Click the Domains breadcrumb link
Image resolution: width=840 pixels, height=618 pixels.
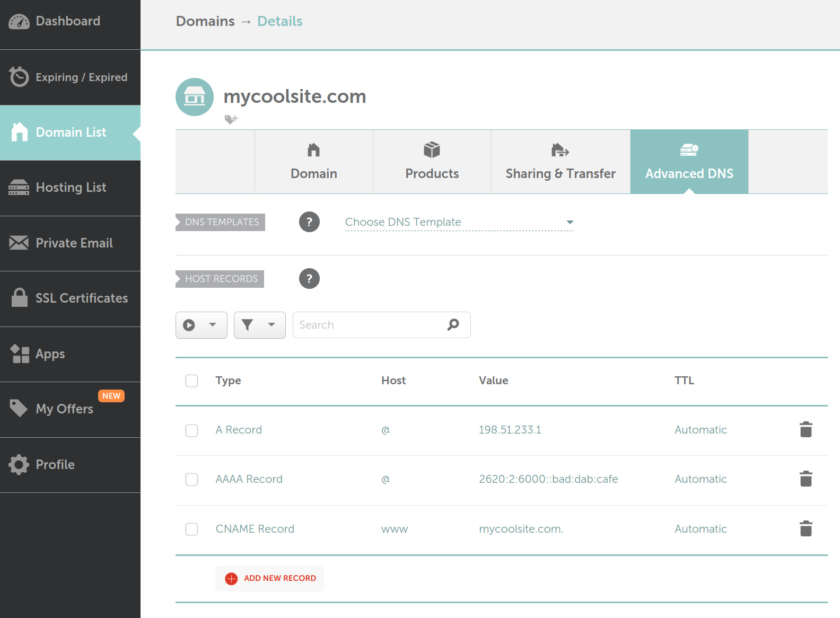[x=205, y=21]
